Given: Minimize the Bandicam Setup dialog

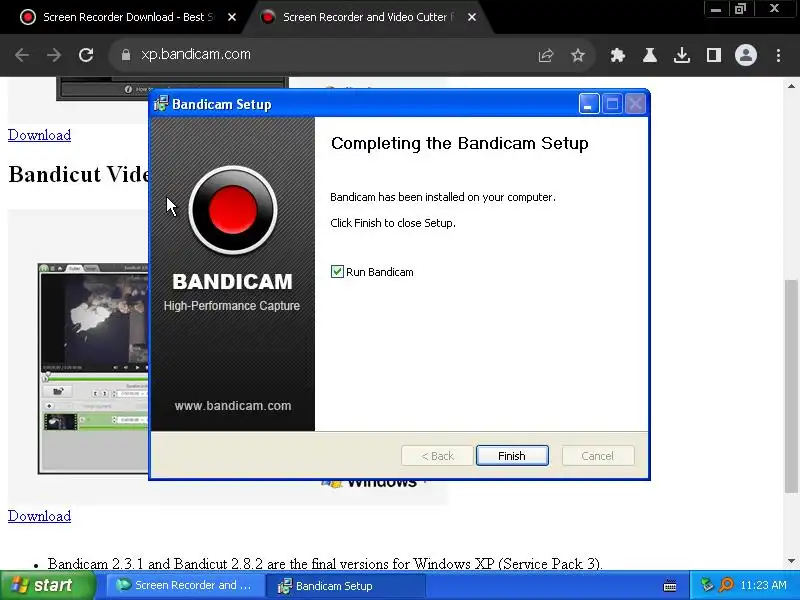Looking at the screenshot, I should (x=589, y=104).
